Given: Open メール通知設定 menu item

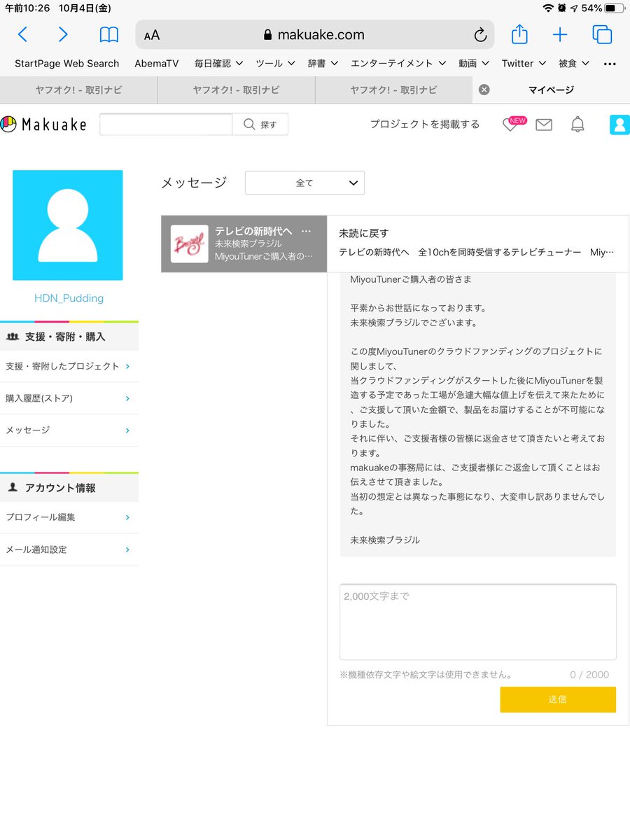Looking at the screenshot, I should pyautogui.click(x=69, y=549).
